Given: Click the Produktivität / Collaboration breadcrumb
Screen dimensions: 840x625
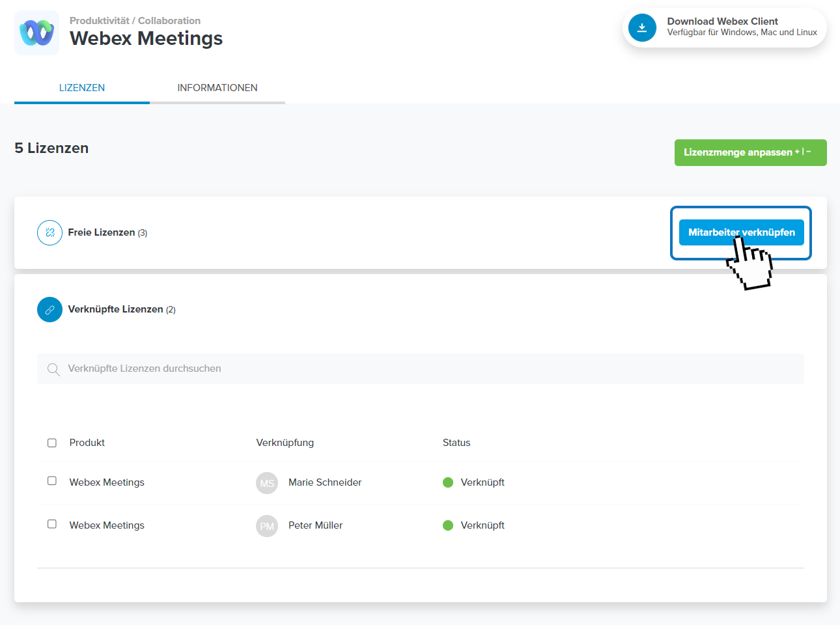Looking at the screenshot, I should click(x=135, y=21).
